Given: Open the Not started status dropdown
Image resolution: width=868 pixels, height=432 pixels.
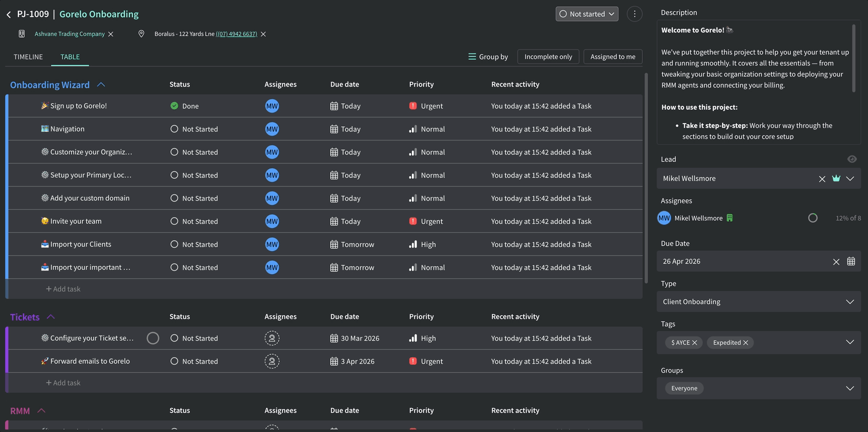Looking at the screenshot, I should [x=587, y=14].
